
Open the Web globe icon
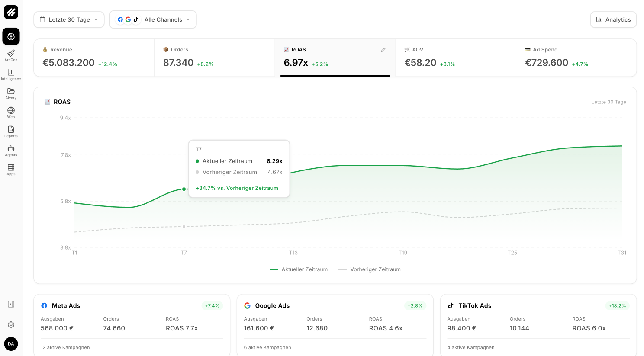11,112
